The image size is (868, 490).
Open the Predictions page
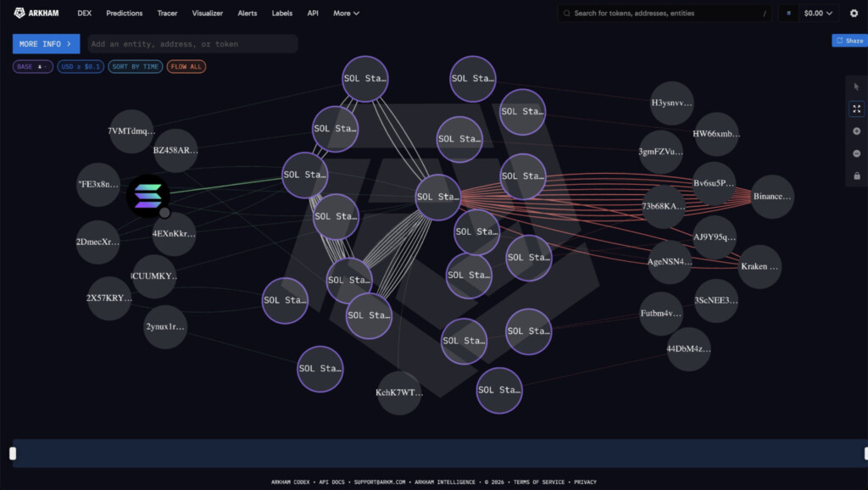point(124,14)
